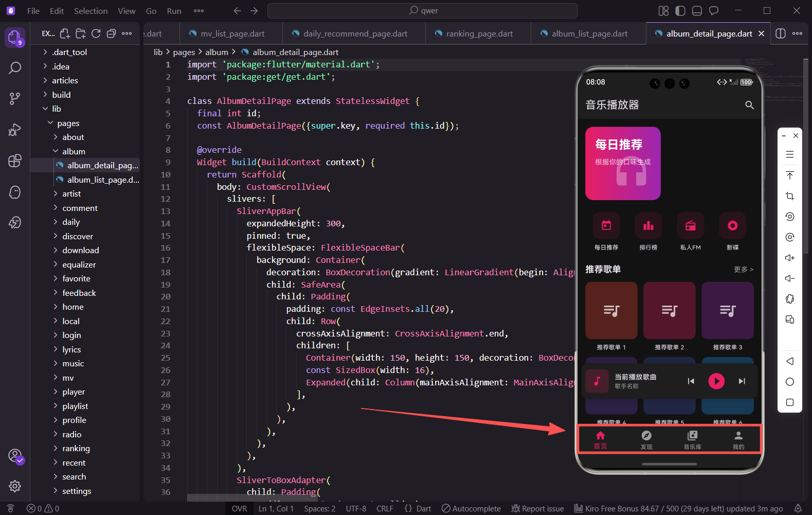Split the editor to the right
Viewport: 812px width, 515px height.
click(781, 33)
